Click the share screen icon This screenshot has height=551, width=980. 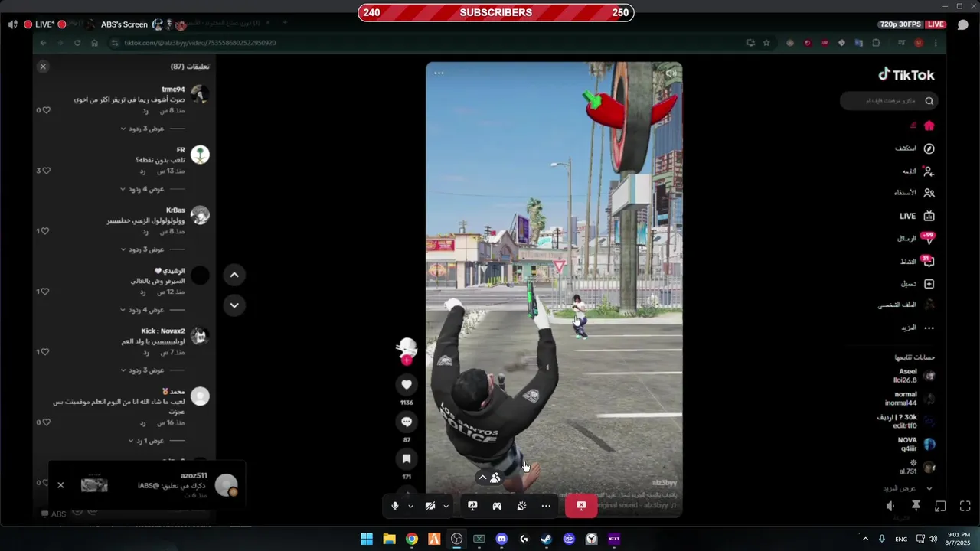pyautogui.click(x=472, y=506)
